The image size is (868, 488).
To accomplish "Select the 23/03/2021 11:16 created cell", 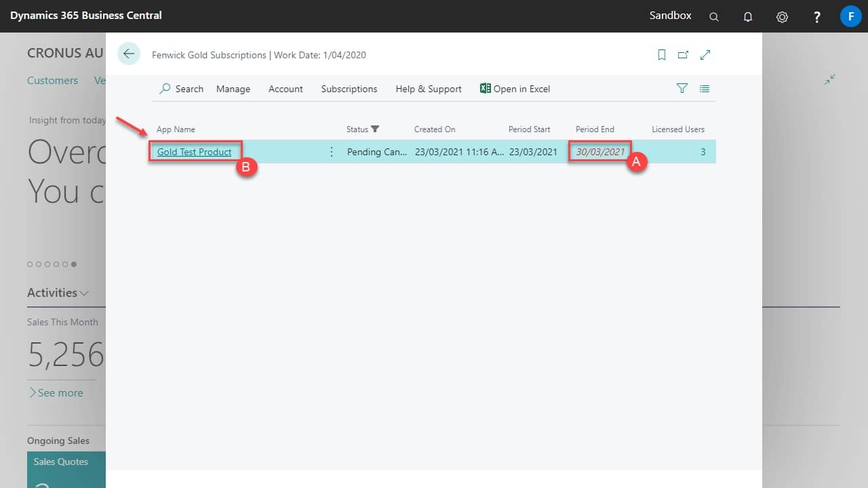I will [459, 152].
